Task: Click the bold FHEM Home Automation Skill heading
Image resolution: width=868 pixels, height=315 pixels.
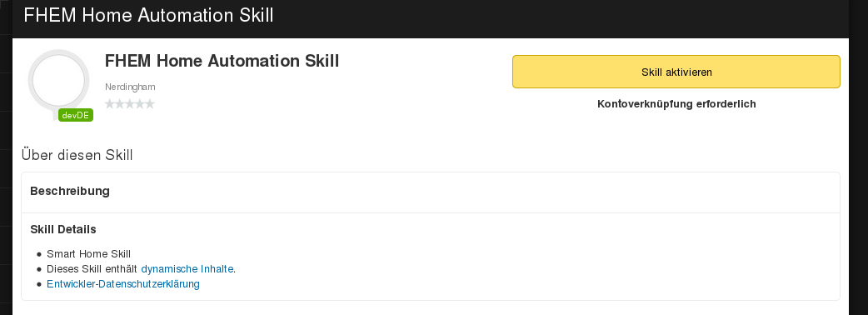Action: click(x=222, y=61)
